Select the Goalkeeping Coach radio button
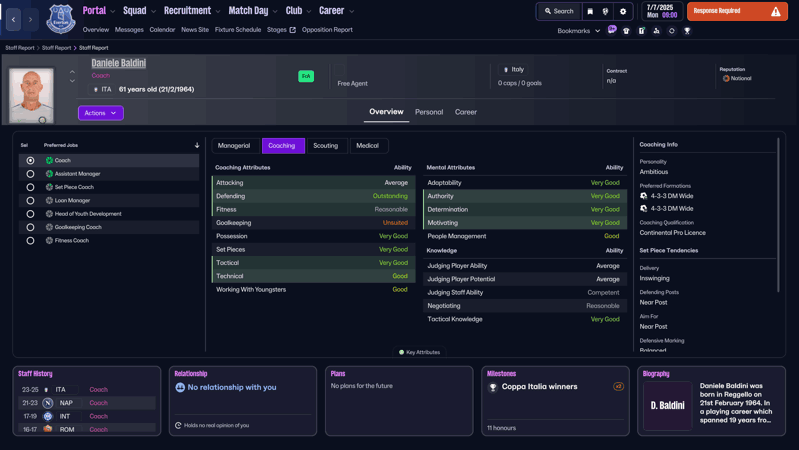Image resolution: width=799 pixels, height=450 pixels. click(x=31, y=227)
